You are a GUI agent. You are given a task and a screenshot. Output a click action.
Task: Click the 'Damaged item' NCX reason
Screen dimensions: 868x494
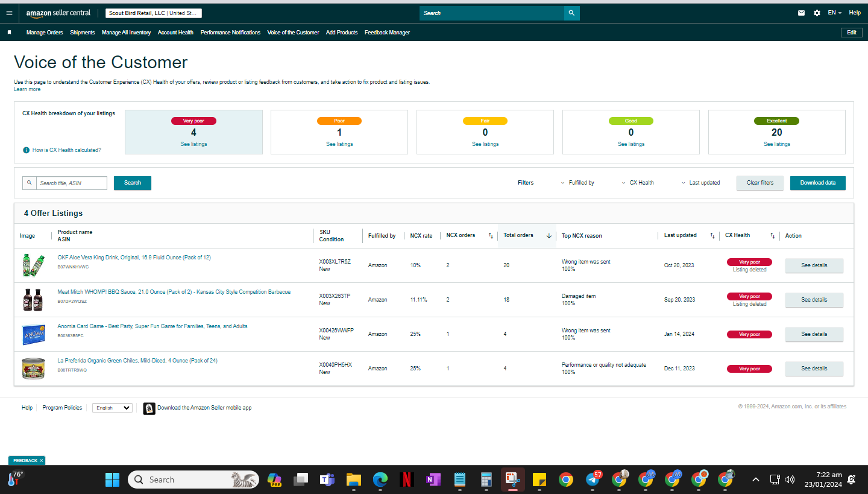point(579,296)
